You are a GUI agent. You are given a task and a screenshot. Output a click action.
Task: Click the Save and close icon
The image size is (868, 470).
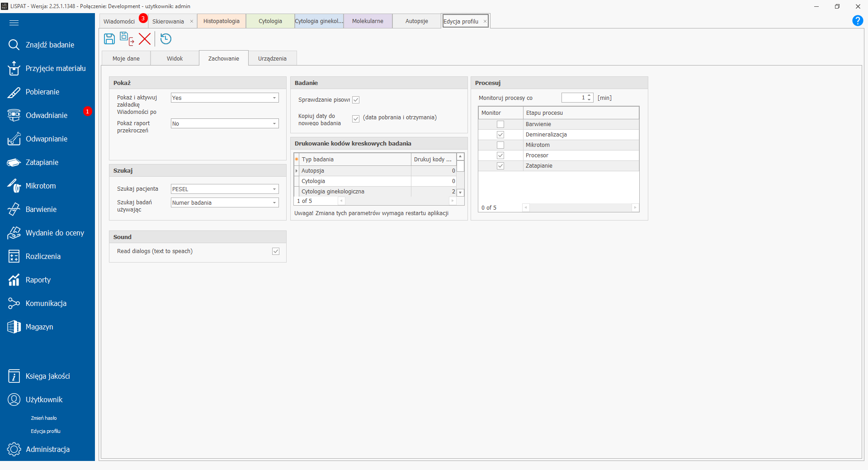click(127, 39)
